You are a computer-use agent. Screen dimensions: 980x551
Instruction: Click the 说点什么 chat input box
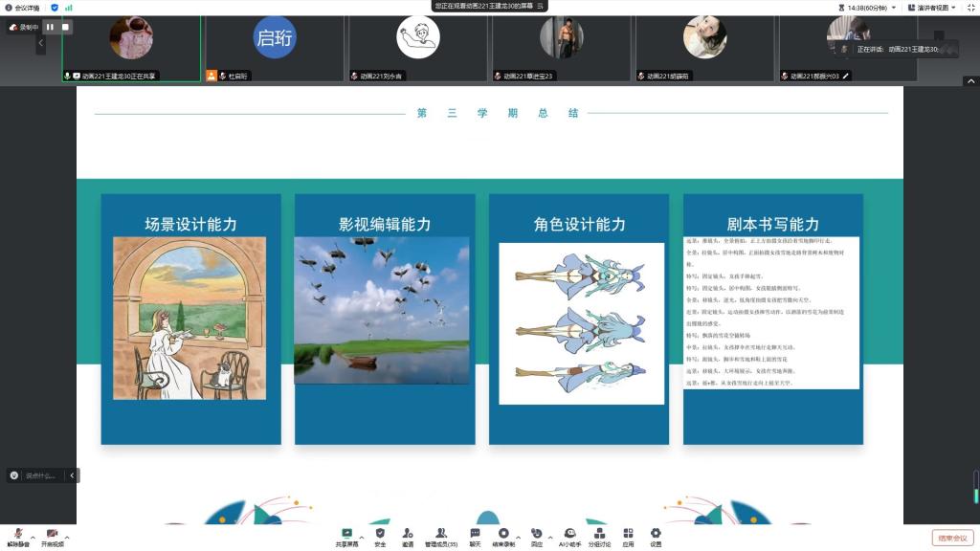pos(40,475)
